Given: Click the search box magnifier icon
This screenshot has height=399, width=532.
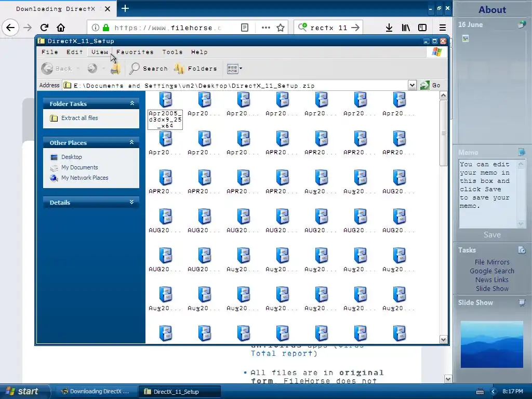Looking at the screenshot, I should coord(302,27).
